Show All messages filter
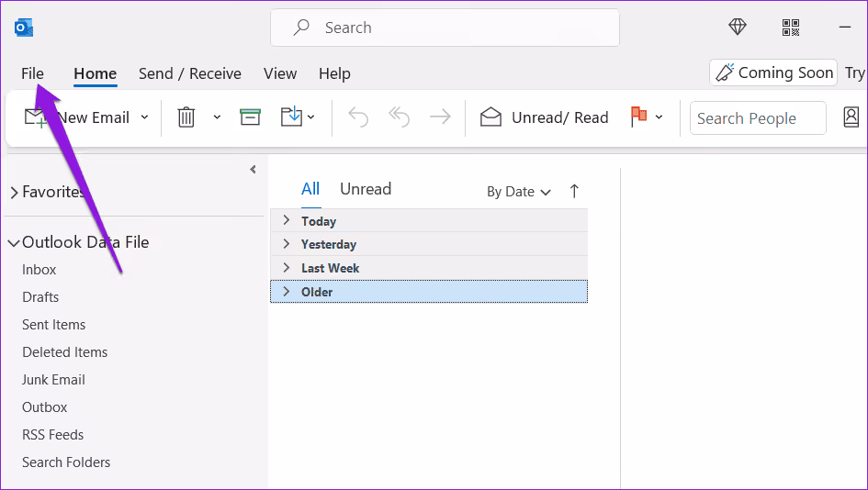 pyautogui.click(x=310, y=189)
